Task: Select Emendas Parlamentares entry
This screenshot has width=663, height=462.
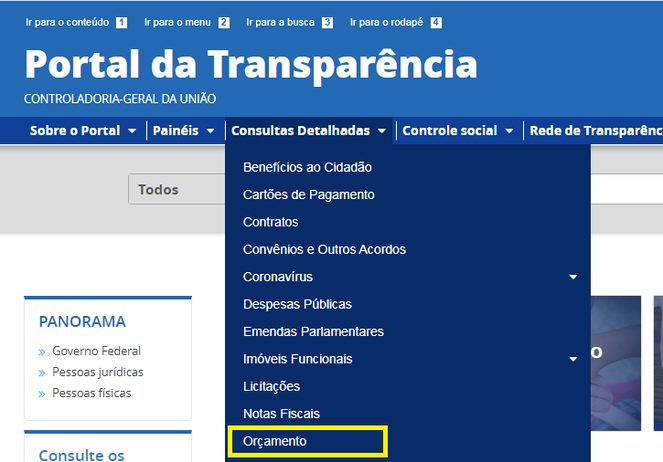Action: coord(313,332)
